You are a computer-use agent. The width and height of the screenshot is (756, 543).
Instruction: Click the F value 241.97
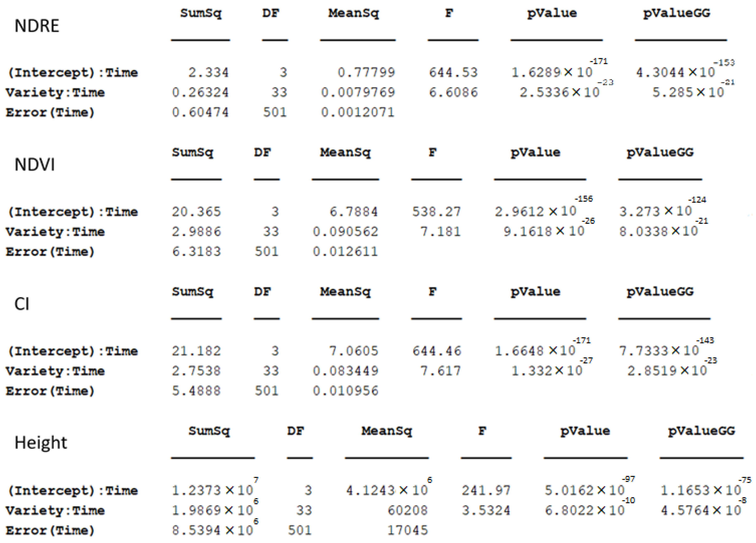click(x=486, y=490)
